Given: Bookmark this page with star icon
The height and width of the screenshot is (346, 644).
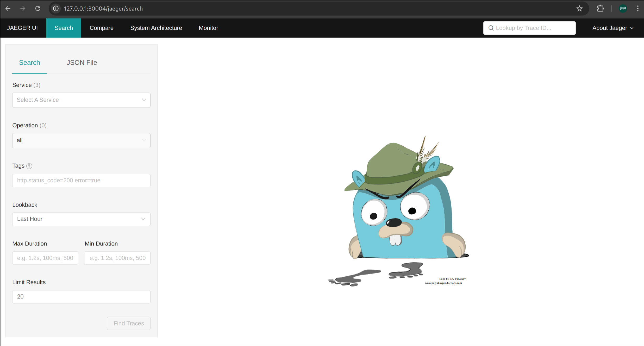Looking at the screenshot, I should click(579, 9).
